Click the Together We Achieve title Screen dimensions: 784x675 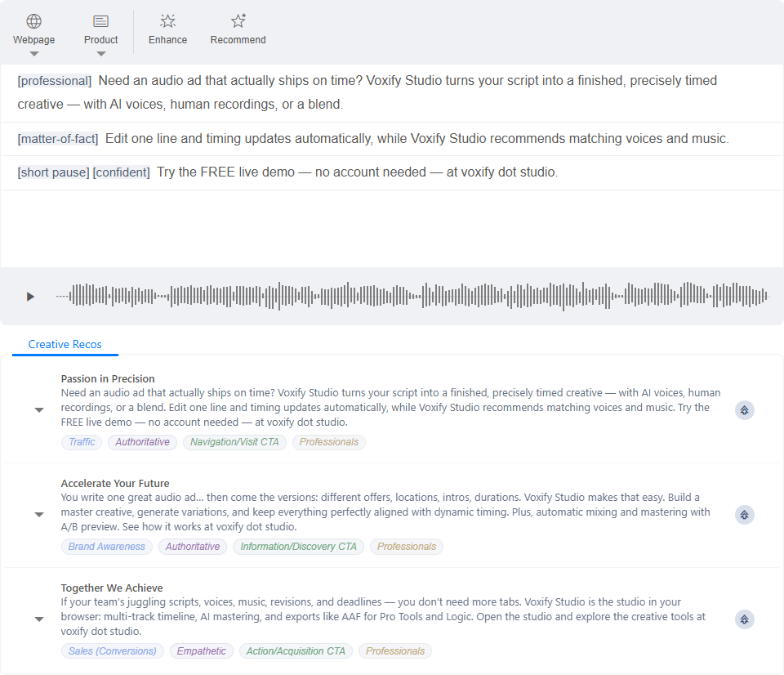(x=112, y=588)
